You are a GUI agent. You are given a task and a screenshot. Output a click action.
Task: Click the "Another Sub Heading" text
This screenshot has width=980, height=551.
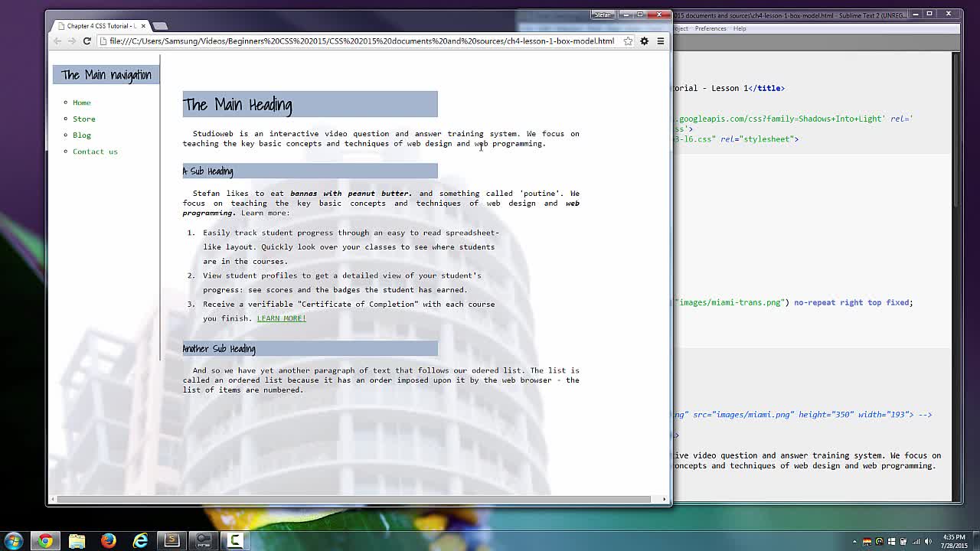(x=219, y=349)
